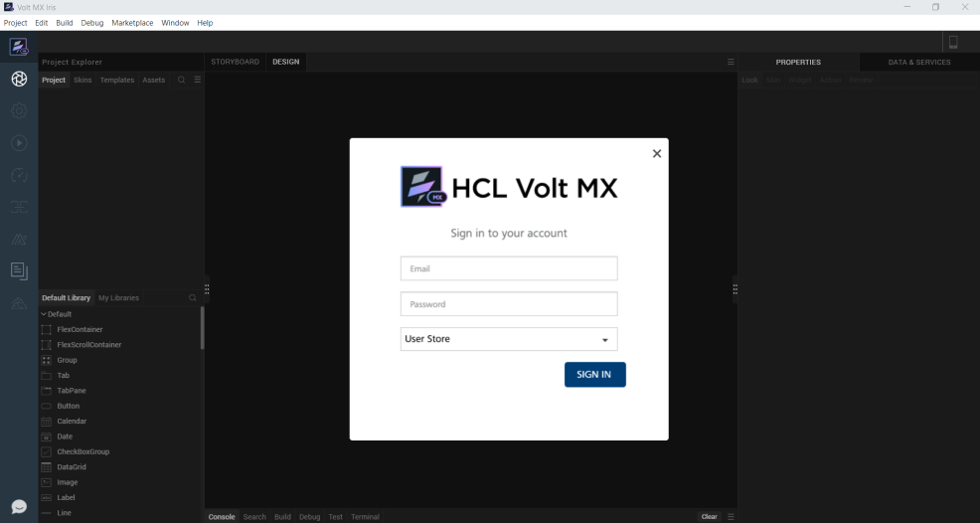Open the Console tab at bottom
Image resolution: width=980 pixels, height=523 pixels.
(x=222, y=517)
